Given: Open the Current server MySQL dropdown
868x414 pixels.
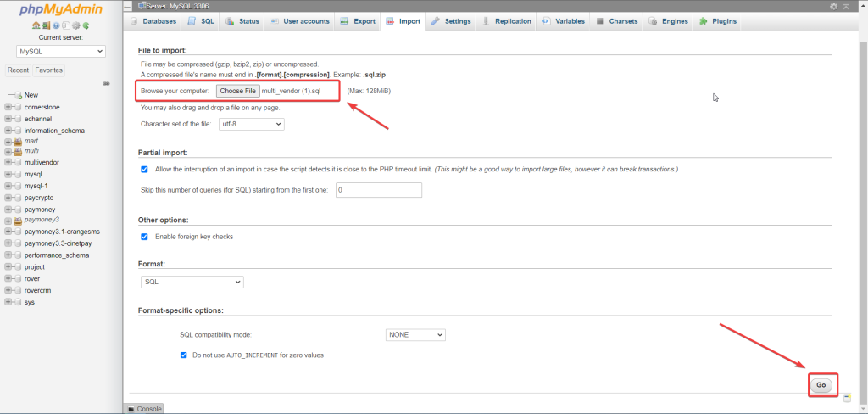Looking at the screenshot, I should click(61, 52).
